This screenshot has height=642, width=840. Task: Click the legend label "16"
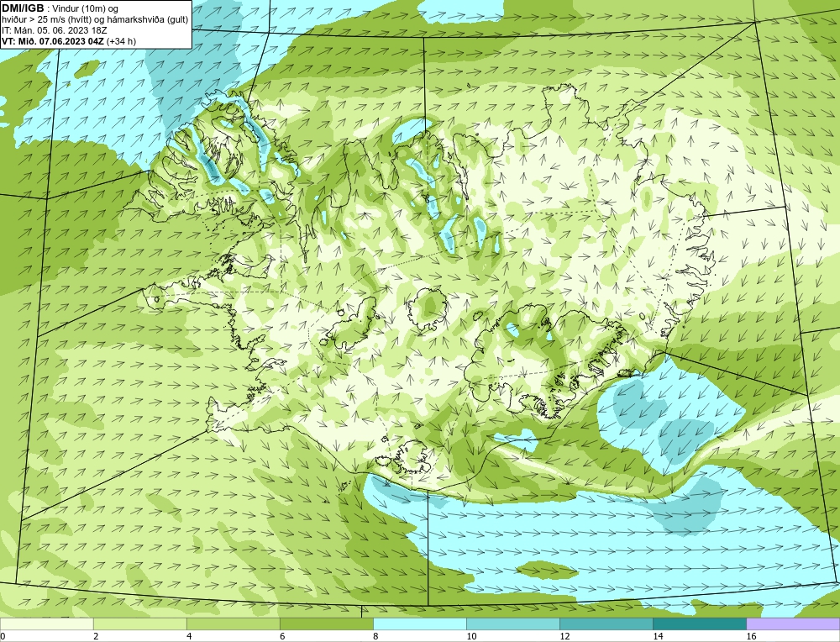click(x=751, y=637)
